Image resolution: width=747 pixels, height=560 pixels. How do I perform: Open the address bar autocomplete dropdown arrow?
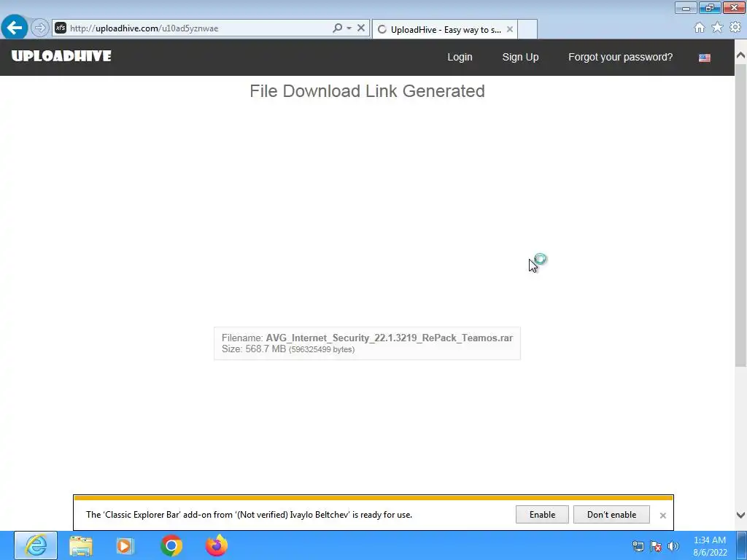pos(349,28)
